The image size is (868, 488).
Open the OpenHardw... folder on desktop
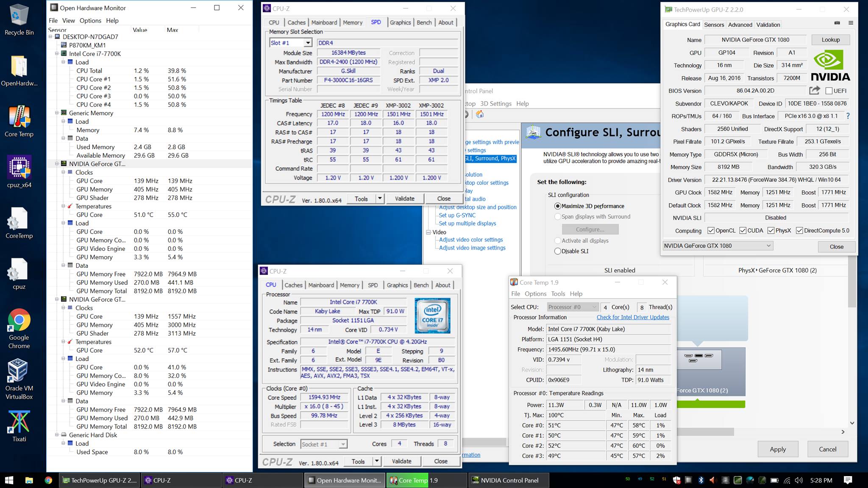point(19,71)
